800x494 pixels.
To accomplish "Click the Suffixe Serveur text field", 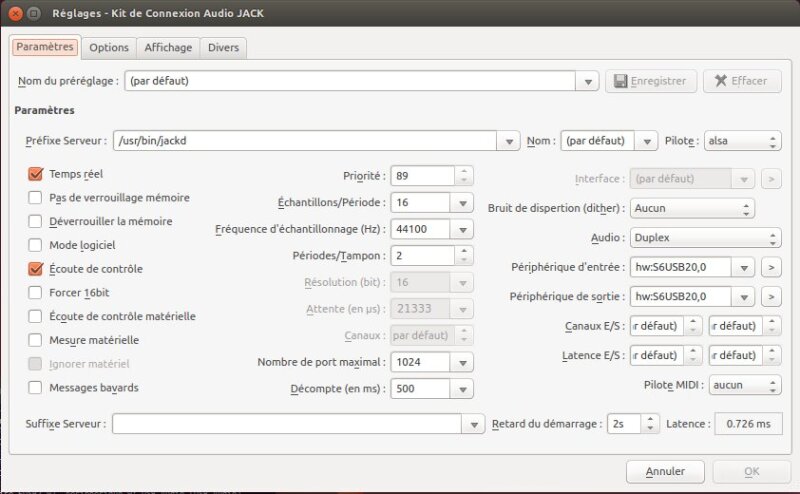I will [x=287, y=424].
